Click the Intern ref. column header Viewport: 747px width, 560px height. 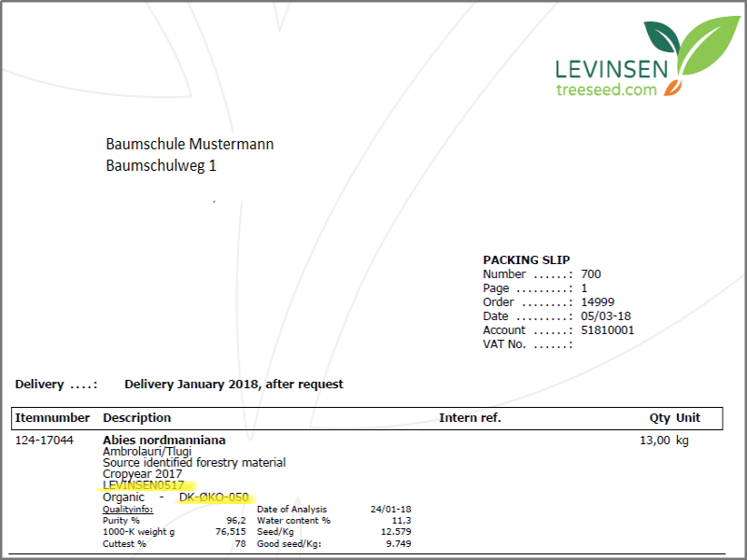click(x=471, y=418)
